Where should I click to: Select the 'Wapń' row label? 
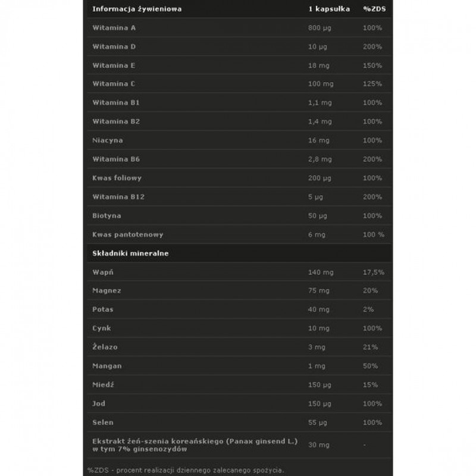102,272
